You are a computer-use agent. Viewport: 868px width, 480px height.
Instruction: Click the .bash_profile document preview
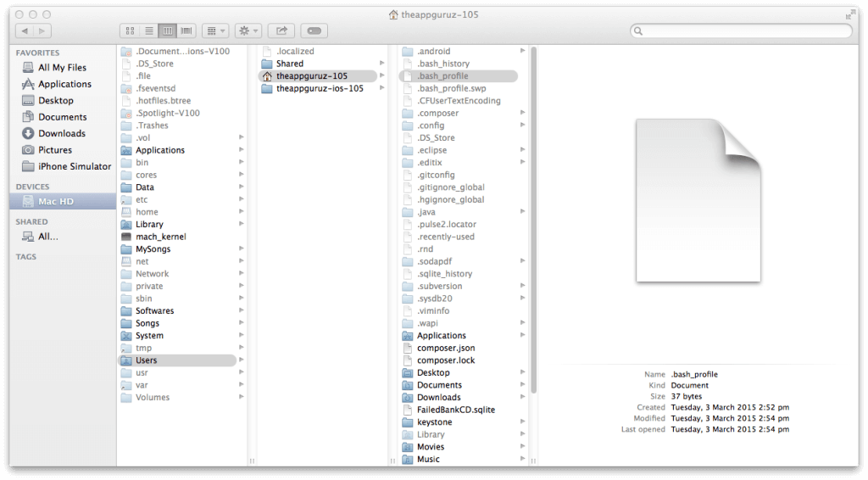coord(698,200)
